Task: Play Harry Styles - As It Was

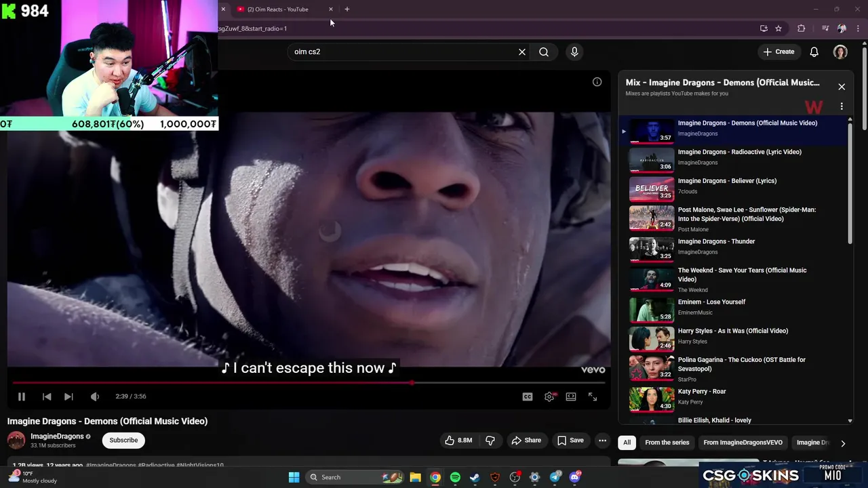Action: [733, 338]
